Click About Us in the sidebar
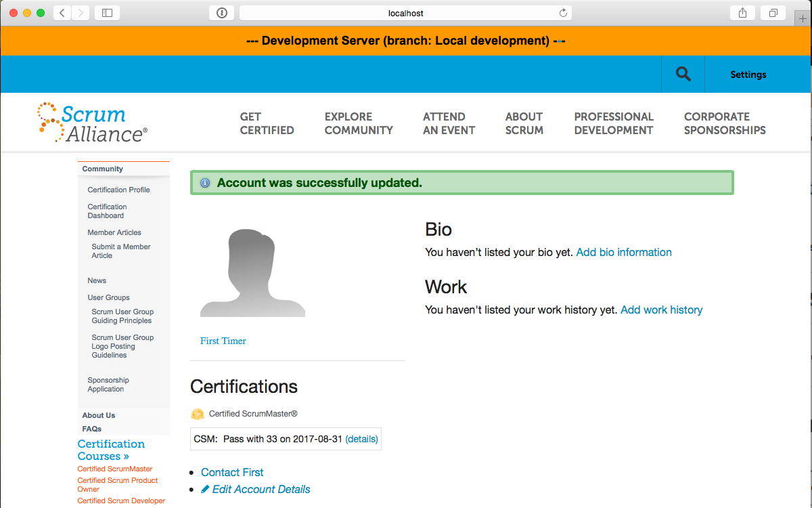Screen dimensions: 812x508 click(99, 415)
